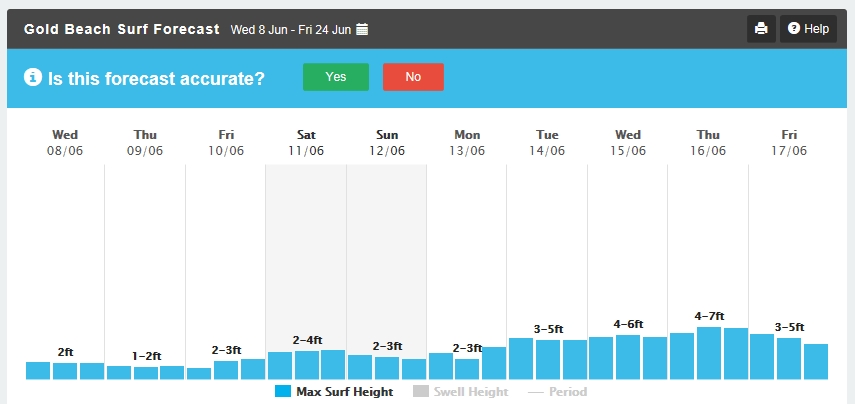Click the 4–6ft label on Wed 15/06
The height and width of the screenshot is (404, 855).
[x=628, y=325]
